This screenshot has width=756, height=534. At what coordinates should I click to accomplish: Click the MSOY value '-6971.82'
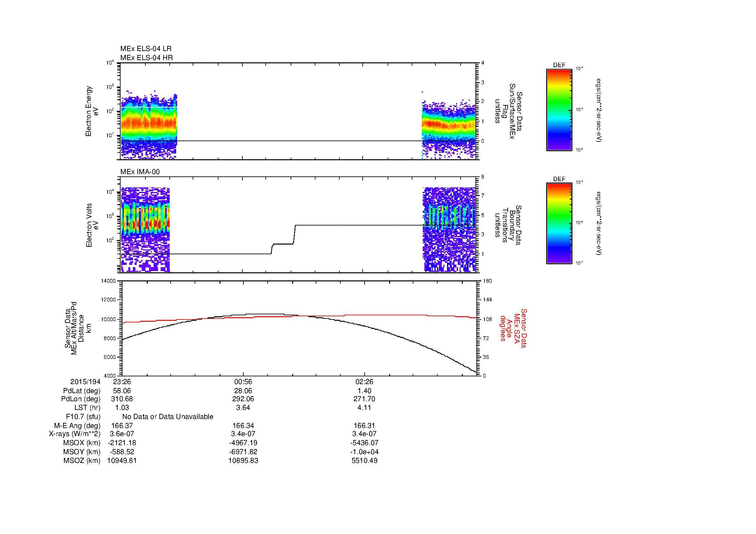click(243, 452)
